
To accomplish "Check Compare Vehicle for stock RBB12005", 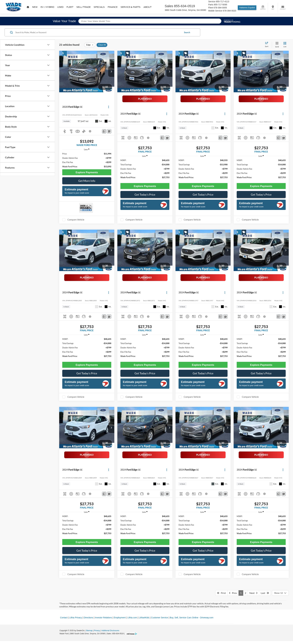I will (64, 397).
